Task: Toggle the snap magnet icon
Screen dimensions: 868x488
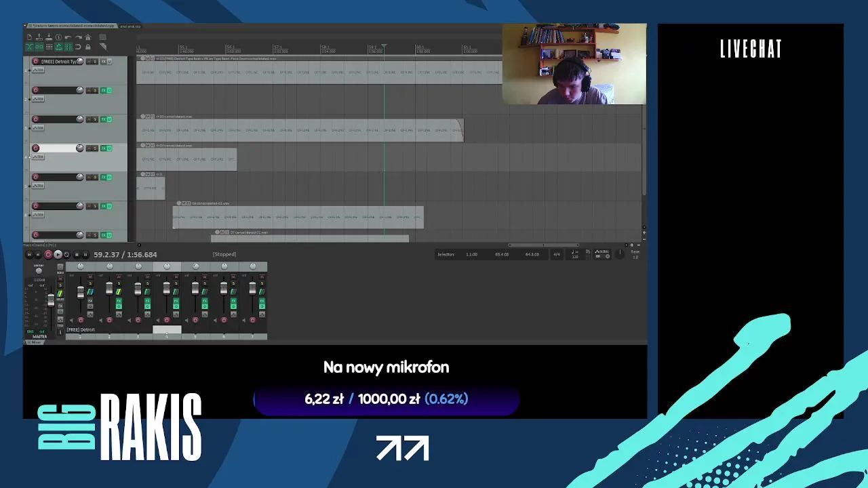Action: (78, 47)
